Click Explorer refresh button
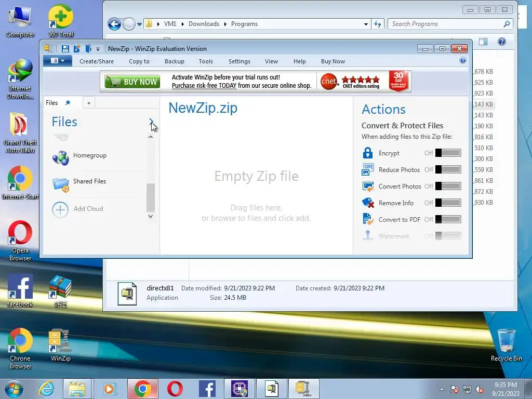The width and height of the screenshot is (532, 399). [378, 24]
